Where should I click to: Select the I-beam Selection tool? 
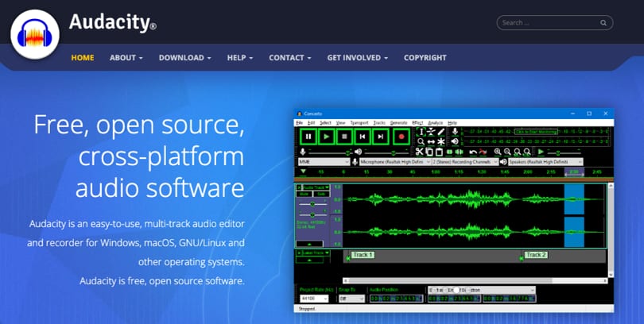[x=421, y=131]
